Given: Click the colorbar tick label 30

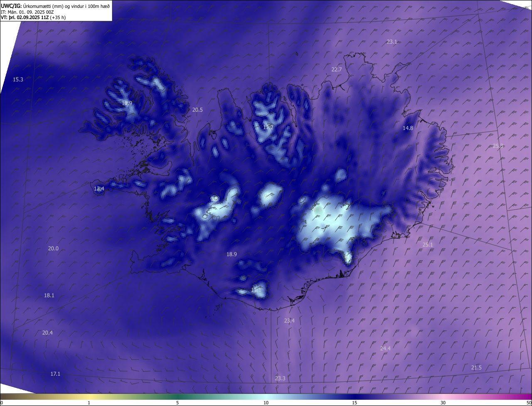Looking at the screenshot, I should (443, 403).
